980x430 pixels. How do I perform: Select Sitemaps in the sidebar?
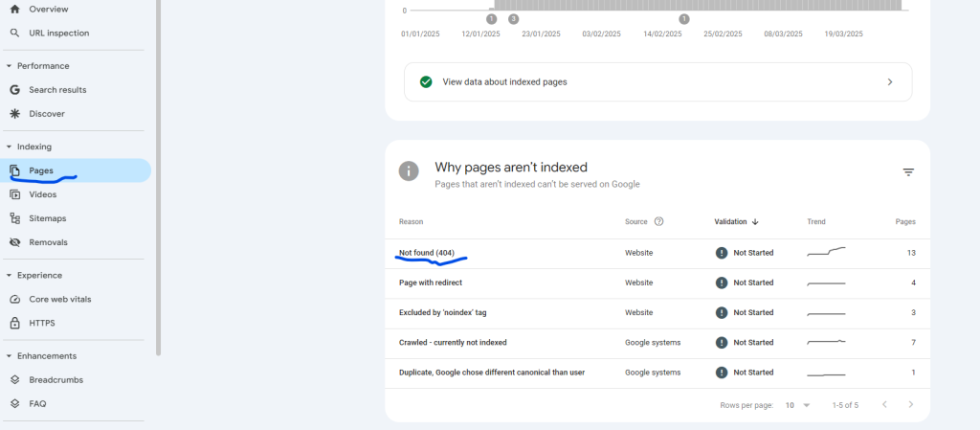[48, 218]
